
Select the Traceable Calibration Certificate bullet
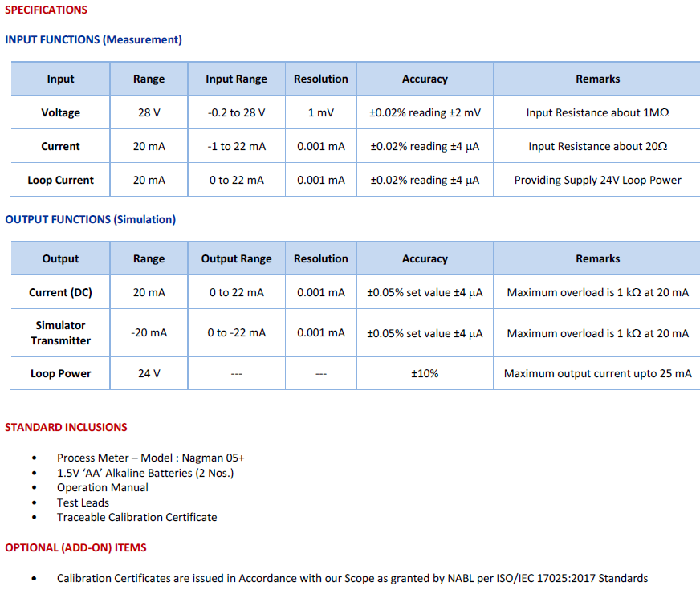point(136,517)
